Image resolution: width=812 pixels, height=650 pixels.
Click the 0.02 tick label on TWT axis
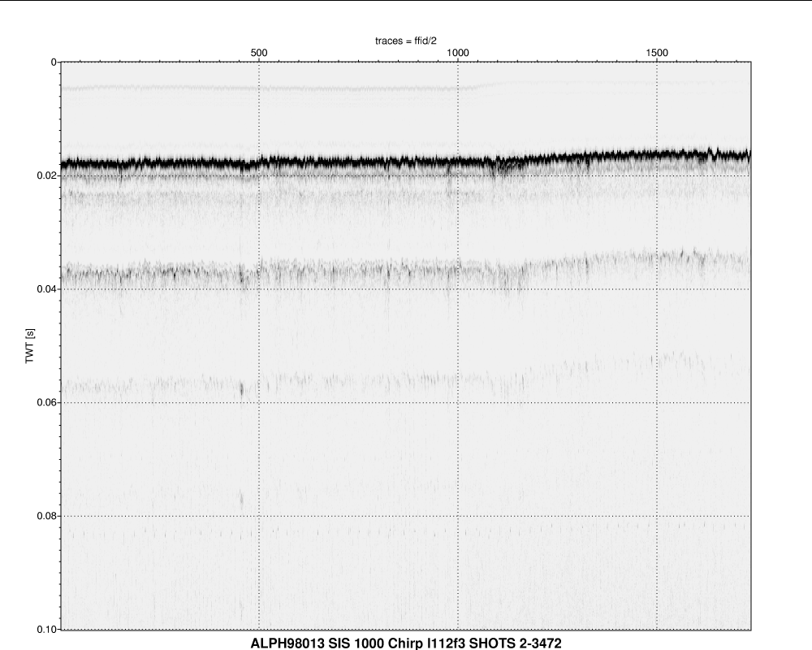coord(45,175)
